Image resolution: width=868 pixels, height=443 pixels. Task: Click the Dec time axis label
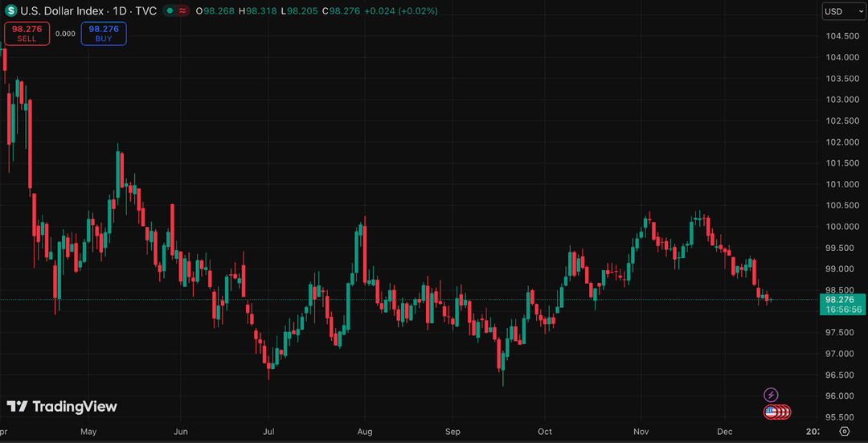(x=725, y=432)
